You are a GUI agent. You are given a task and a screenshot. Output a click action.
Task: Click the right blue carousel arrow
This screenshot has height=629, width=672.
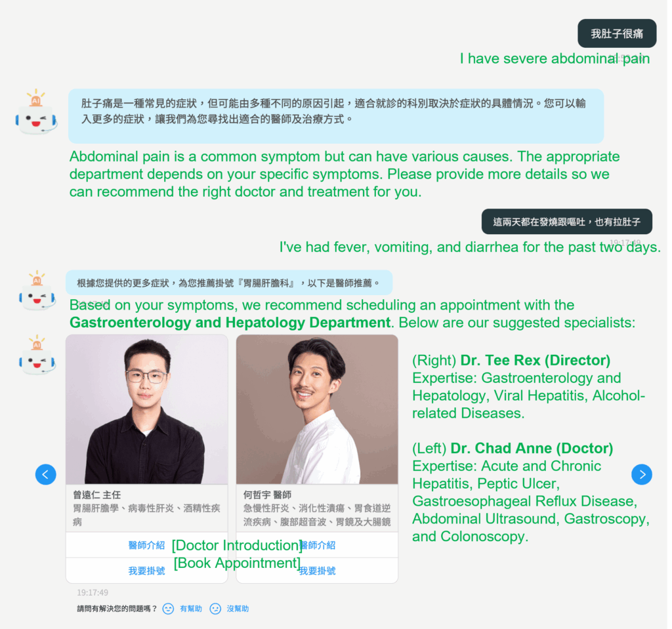coord(642,474)
